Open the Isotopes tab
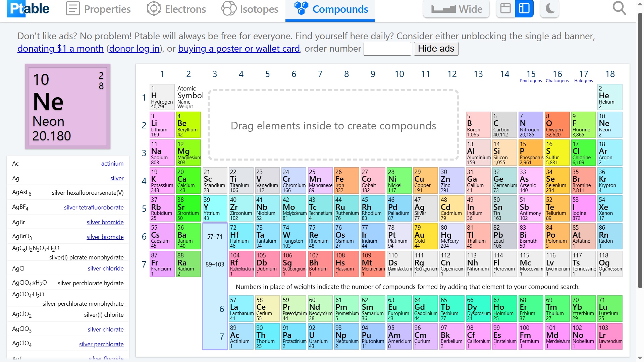Screen dimensions: 644x362 point(250,9)
